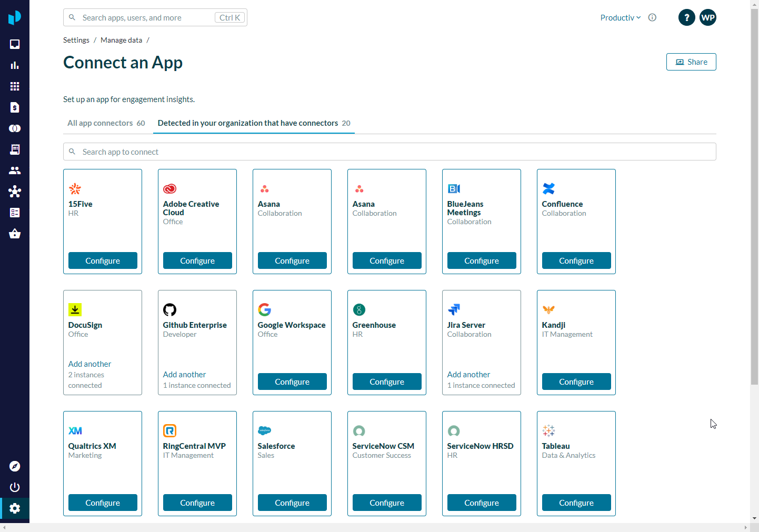This screenshot has height=532, width=759.
Task: Click the Tableau logo
Action: pos(548,430)
